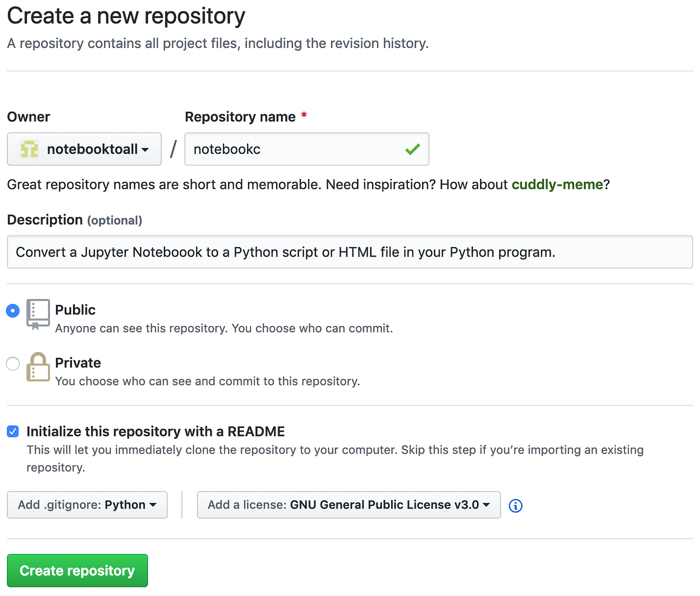The height and width of the screenshot is (596, 700).
Task: Click 'You choose who can see and commit' text
Action: pos(207,381)
